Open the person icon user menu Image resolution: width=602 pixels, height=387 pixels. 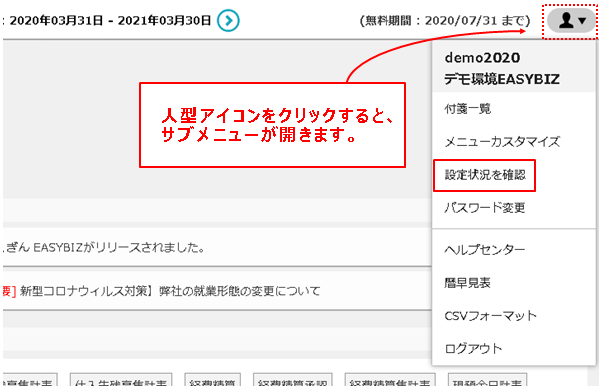571,20
